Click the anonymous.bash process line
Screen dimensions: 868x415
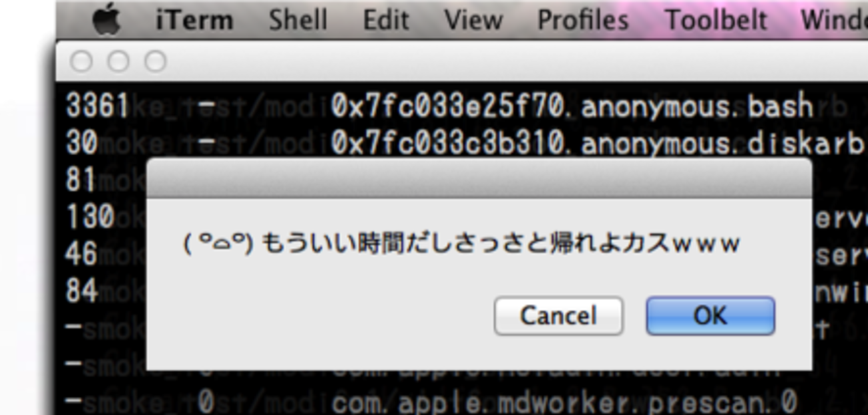[441, 106]
